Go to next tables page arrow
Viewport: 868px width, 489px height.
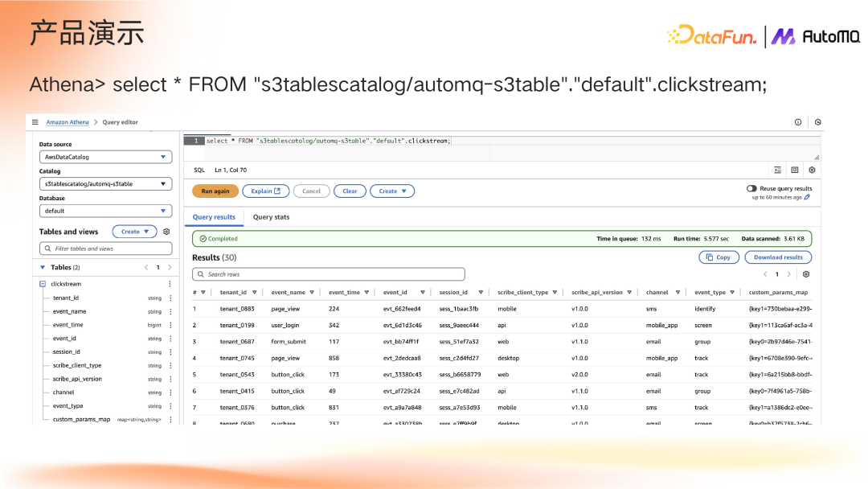(x=170, y=268)
